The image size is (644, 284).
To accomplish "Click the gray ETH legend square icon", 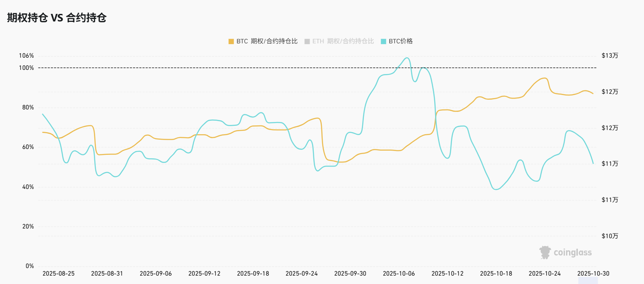I will click(x=307, y=41).
